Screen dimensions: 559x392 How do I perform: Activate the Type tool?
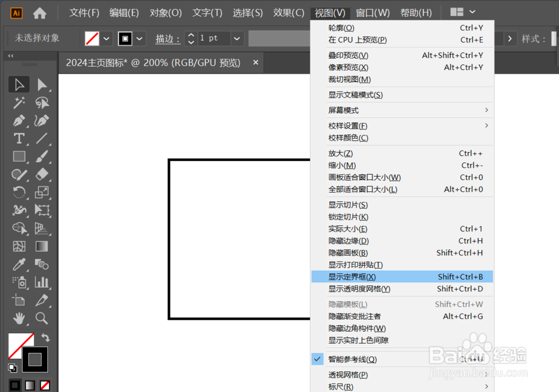tap(19, 138)
